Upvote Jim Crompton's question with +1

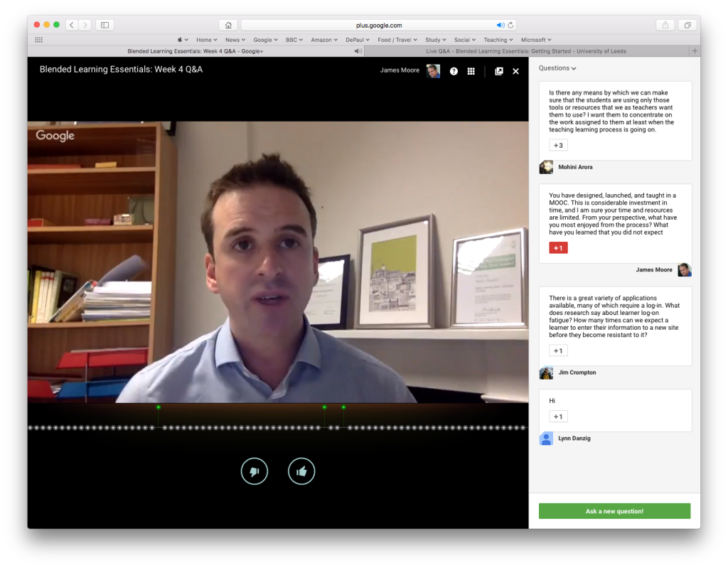558,350
